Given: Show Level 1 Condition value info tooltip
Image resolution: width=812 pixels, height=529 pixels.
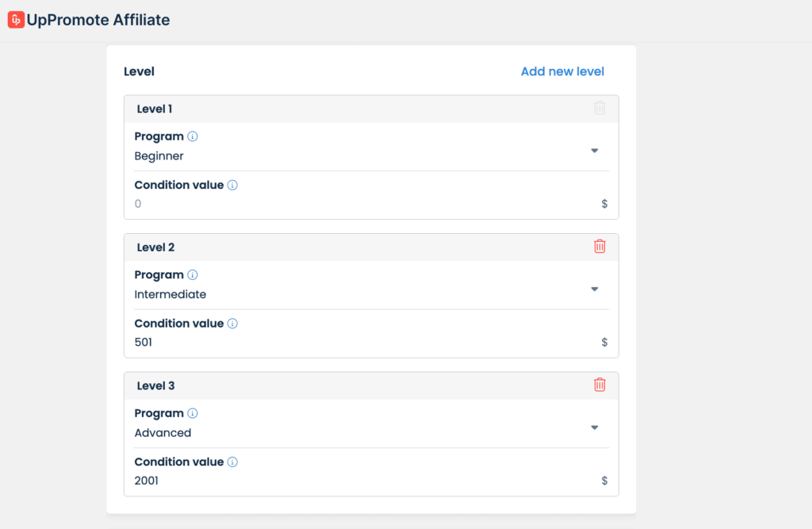Looking at the screenshot, I should (232, 185).
